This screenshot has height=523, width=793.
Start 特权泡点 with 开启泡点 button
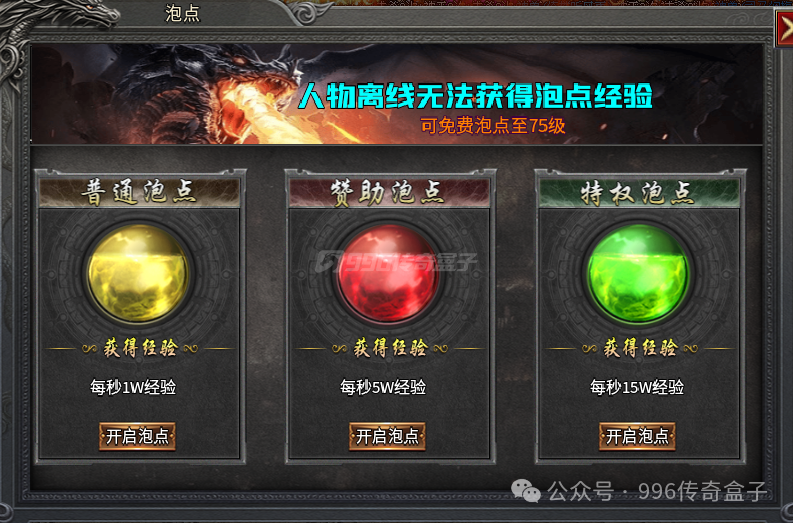[x=637, y=436]
